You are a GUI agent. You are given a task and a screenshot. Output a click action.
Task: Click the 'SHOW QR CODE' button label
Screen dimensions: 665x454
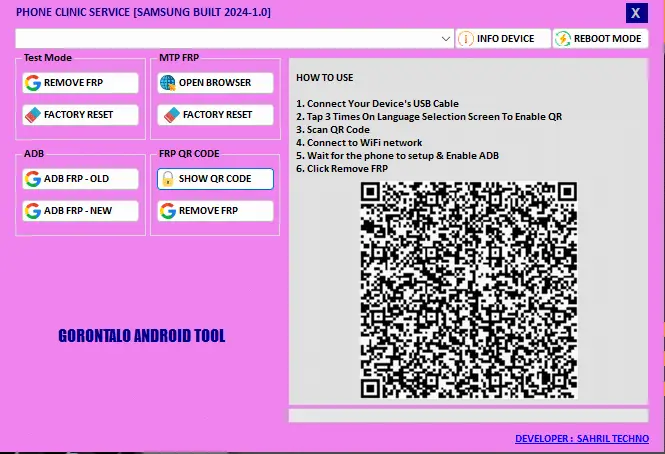coord(215,179)
